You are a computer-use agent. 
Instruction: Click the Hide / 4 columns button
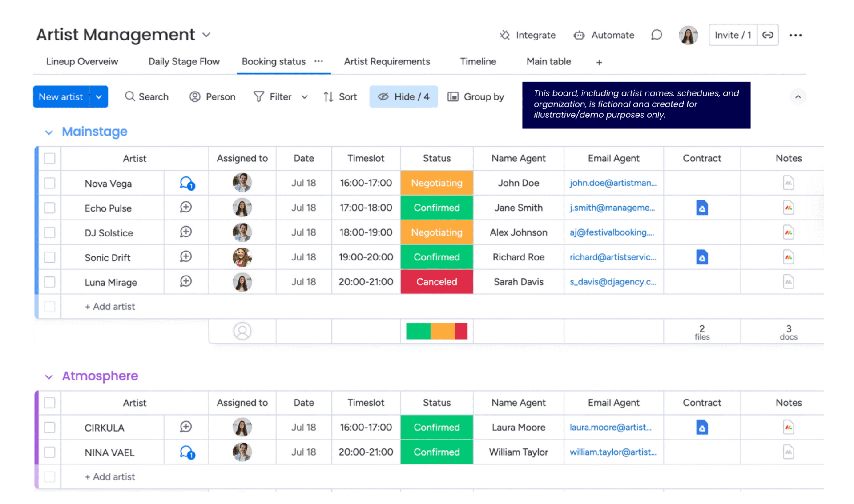click(403, 97)
